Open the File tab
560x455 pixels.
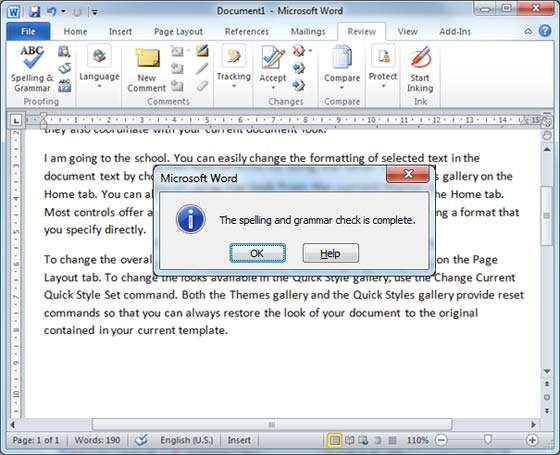[x=28, y=31]
